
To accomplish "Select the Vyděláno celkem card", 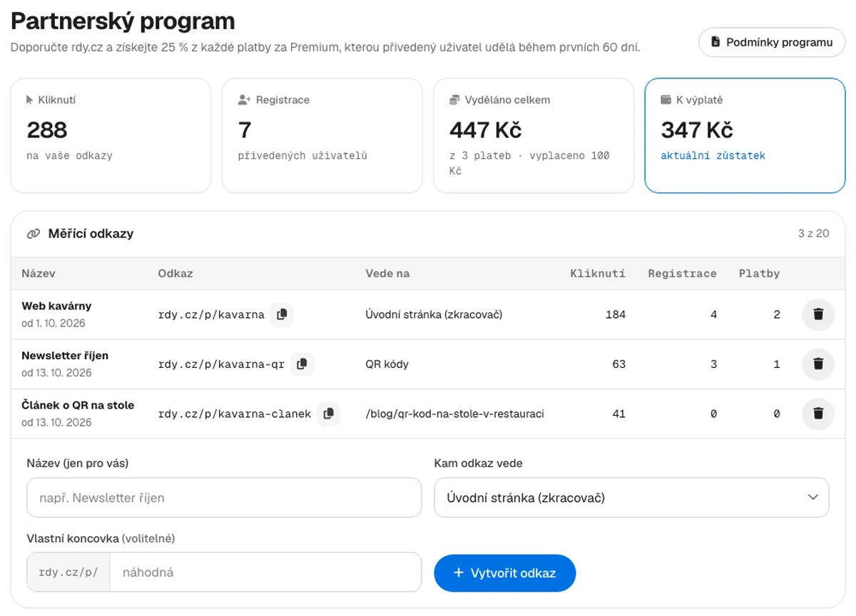I will pos(534,135).
